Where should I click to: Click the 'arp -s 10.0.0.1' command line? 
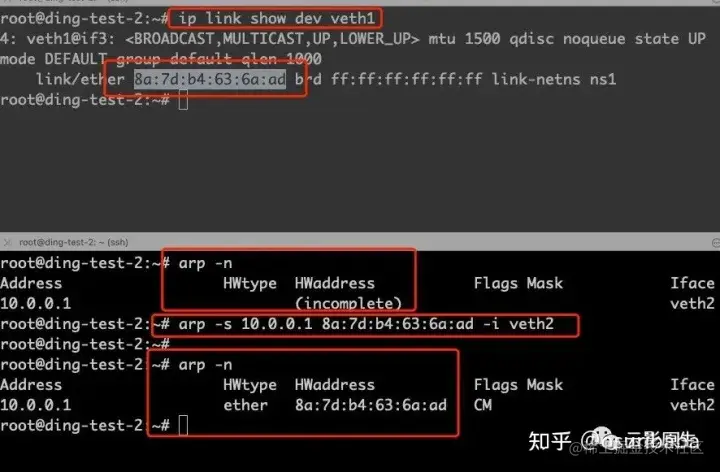366,324
